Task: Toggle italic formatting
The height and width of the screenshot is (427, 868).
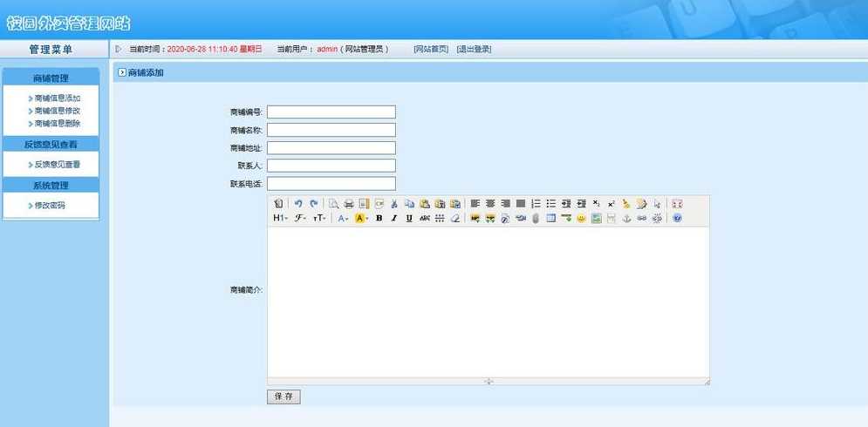Action: tap(394, 219)
